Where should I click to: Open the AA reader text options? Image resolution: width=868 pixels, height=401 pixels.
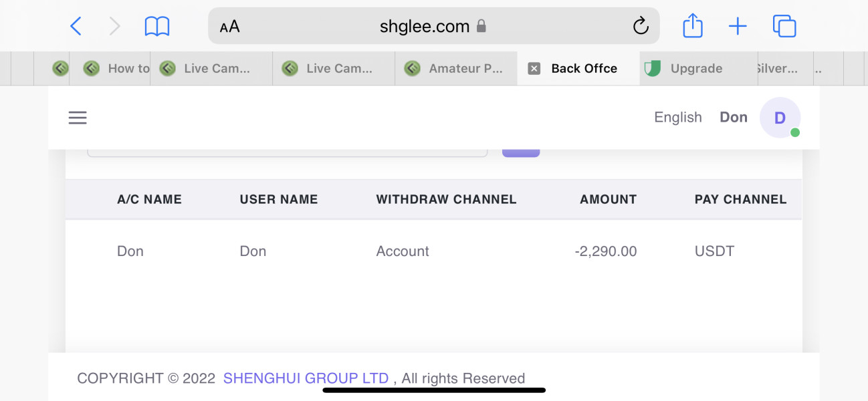(x=229, y=27)
